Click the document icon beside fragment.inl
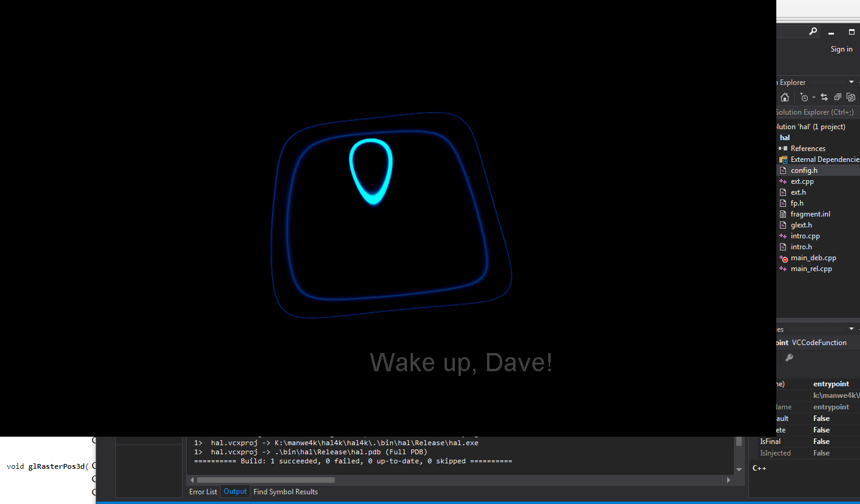 pos(783,214)
